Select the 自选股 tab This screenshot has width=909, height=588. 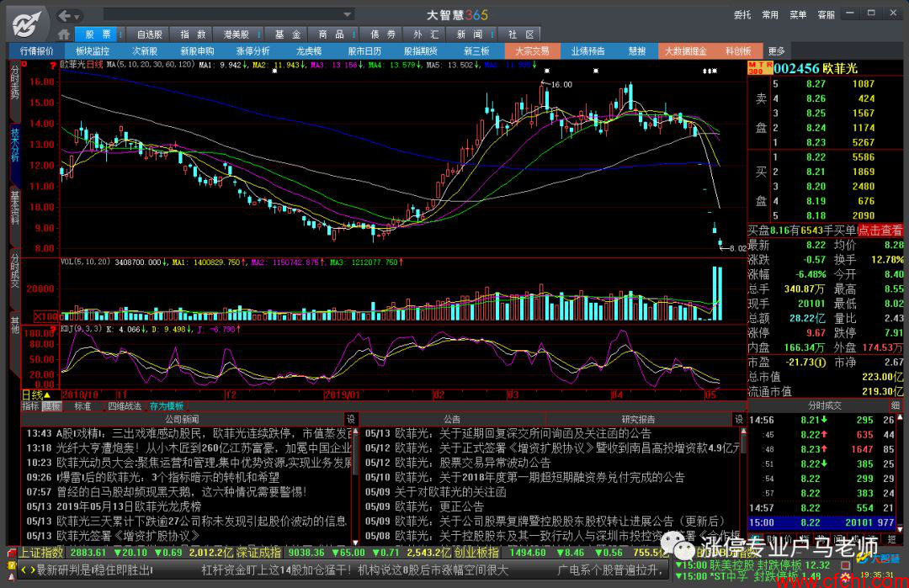coord(150,34)
